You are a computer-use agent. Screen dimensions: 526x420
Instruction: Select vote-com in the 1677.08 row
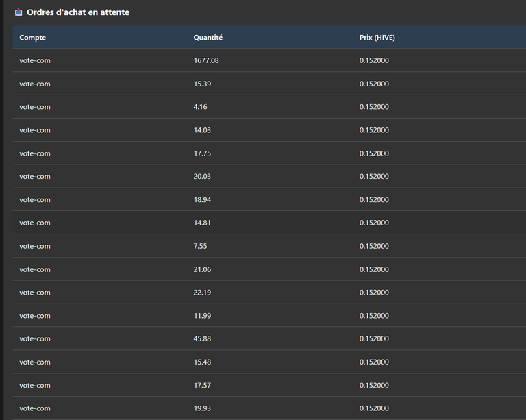click(x=35, y=60)
